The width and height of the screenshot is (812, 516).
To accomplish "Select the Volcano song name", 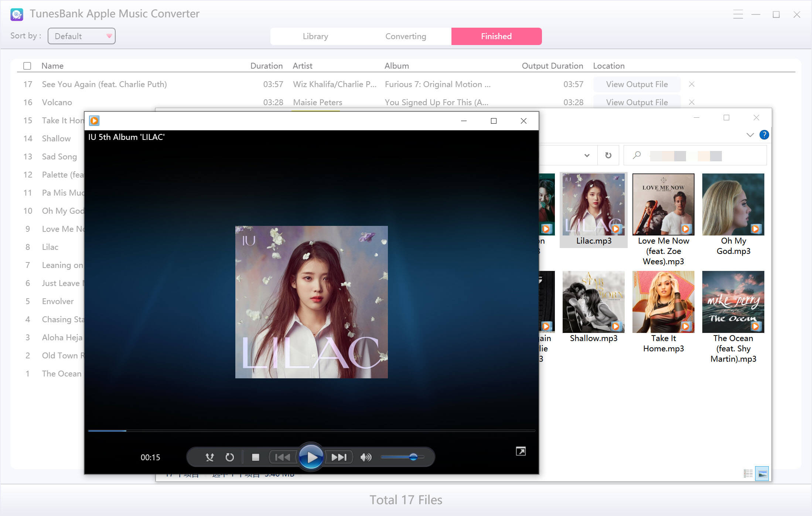I will pos(57,102).
